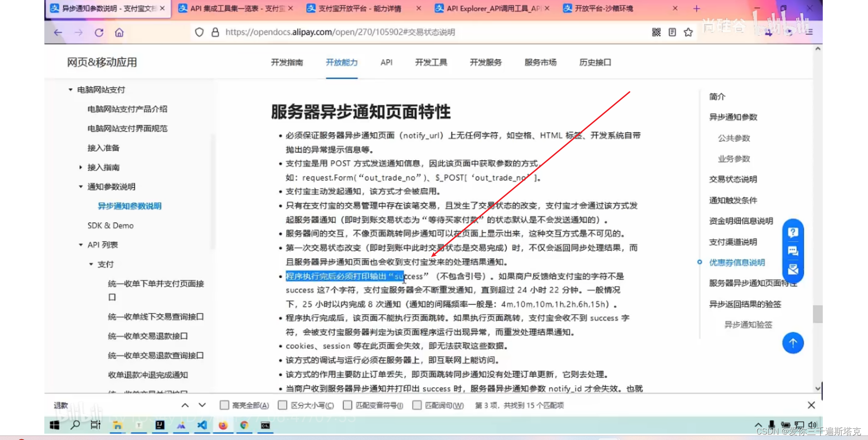
Task: Open 收单退款冲退完成通知 in sidebar
Action: click(x=148, y=375)
